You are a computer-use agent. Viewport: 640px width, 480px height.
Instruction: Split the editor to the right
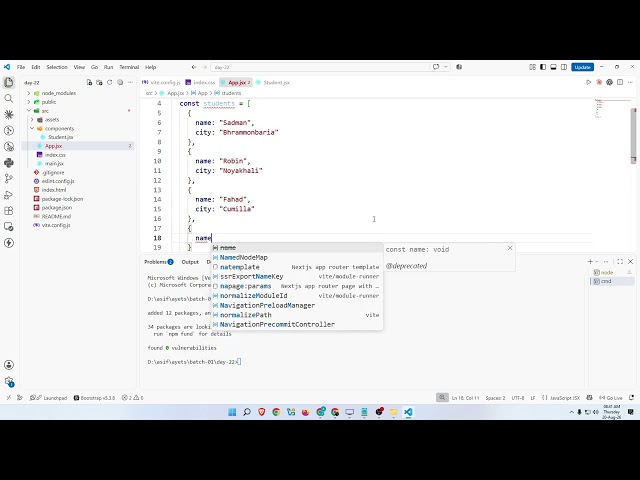pos(620,82)
